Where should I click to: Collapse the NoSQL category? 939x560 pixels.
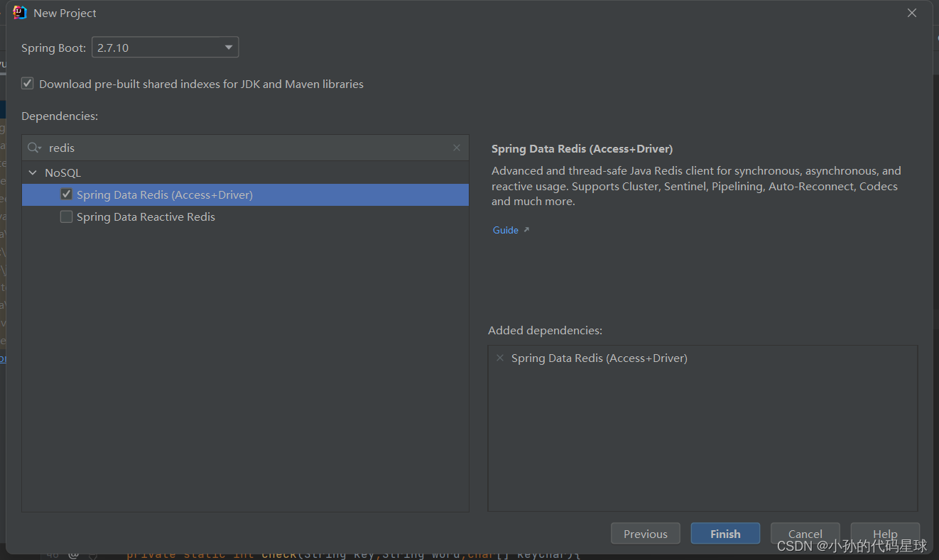pyautogui.click(x=33, y=172)
